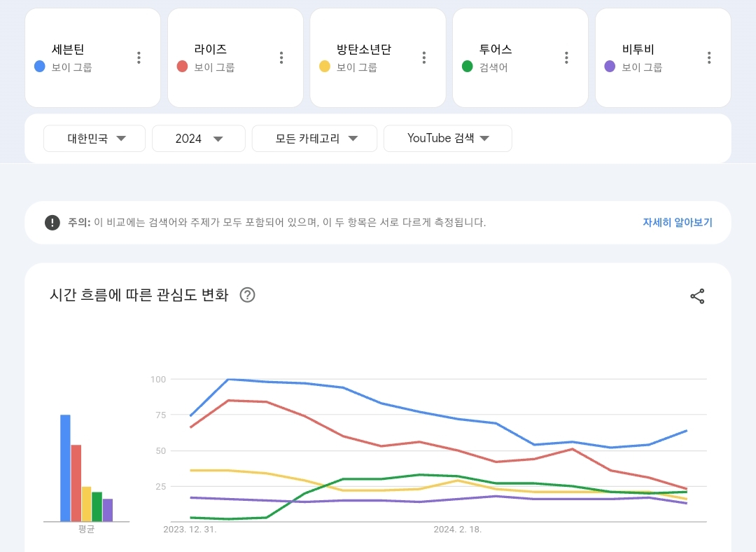Open more options menu for 방탄소년단
The width and height of the screenshot is (756, 552).
tap(423, 57)
